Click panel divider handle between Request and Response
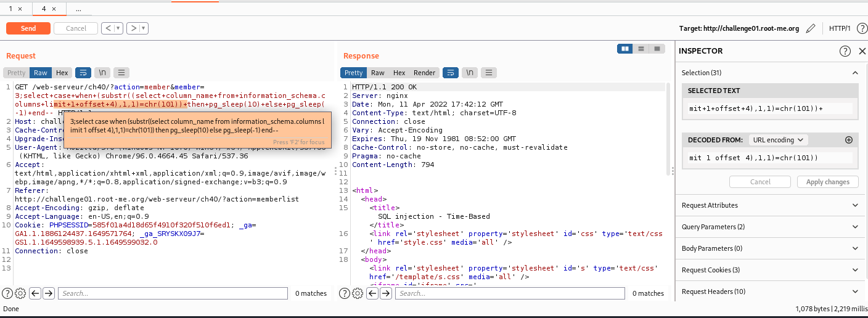Viewport: 868px width, 318px height. tap(336, 171)
